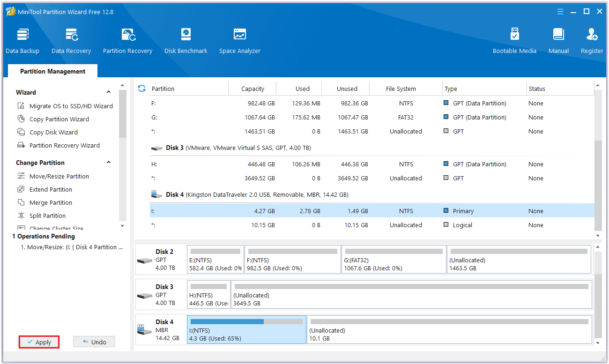This screenshot has height=364, width=609.
Task: Select the H: partition row
Action: coord(372,164)
